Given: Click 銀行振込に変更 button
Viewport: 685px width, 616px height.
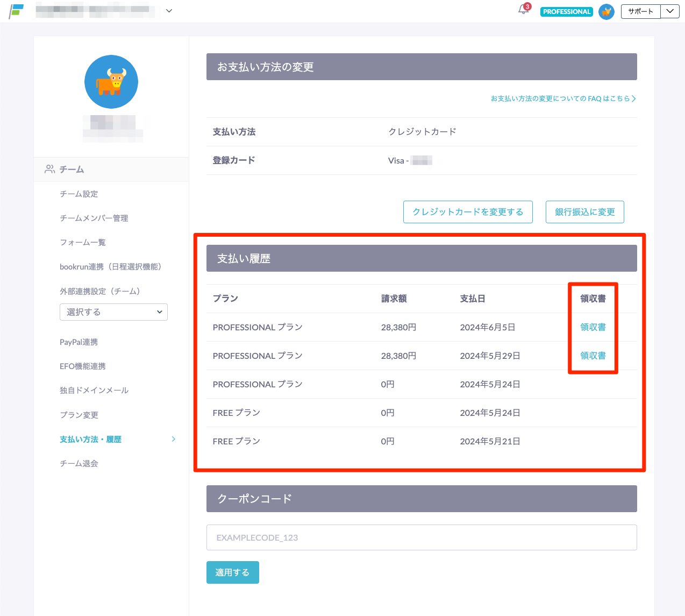Looking at the screenshot, I should 585,212.
